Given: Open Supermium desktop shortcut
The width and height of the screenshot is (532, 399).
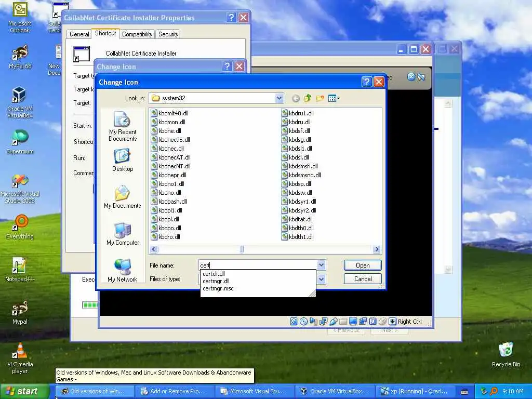Looking at the screenshot, I should (x=20, y=142).
